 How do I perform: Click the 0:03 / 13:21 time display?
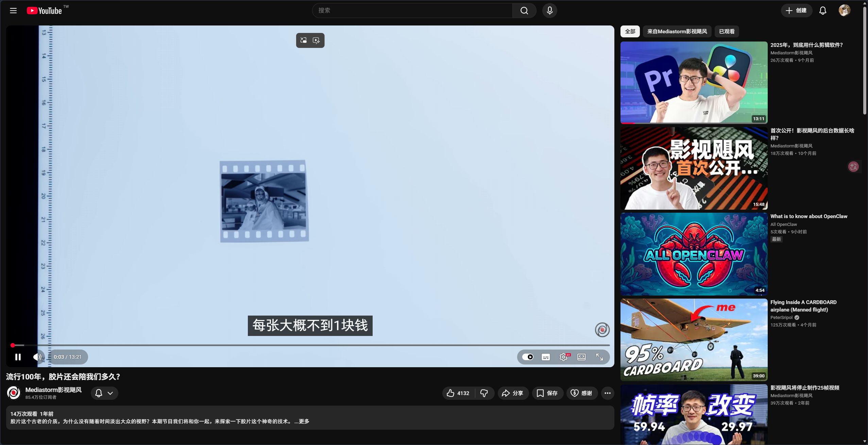coord(68,357)
